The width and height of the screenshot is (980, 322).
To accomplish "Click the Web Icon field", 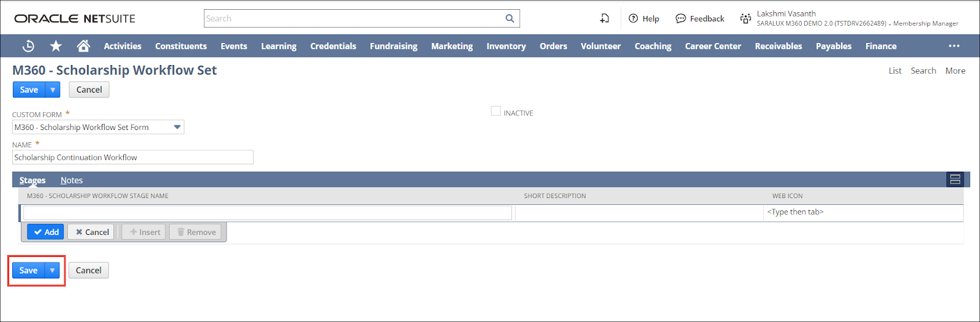I will (x=862, y=212).
